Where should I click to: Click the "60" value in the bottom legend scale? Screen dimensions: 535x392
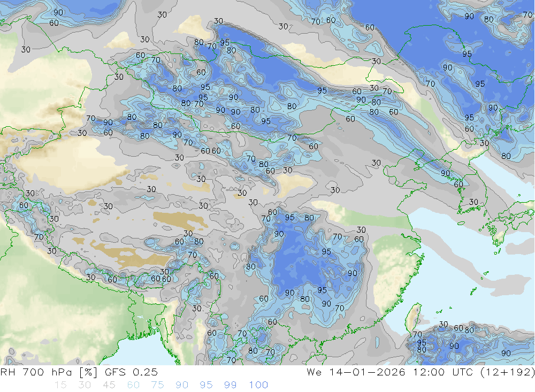point(133,385)
